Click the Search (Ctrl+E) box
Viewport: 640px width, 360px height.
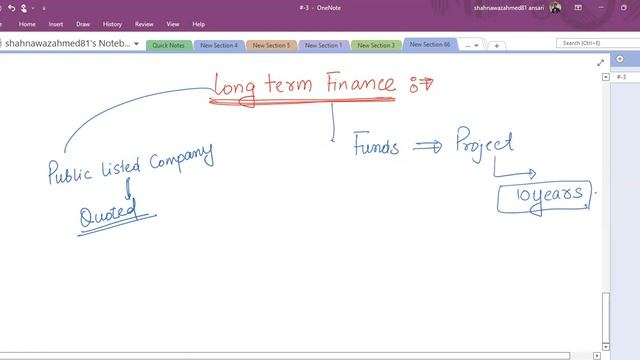tap(598, 43)
